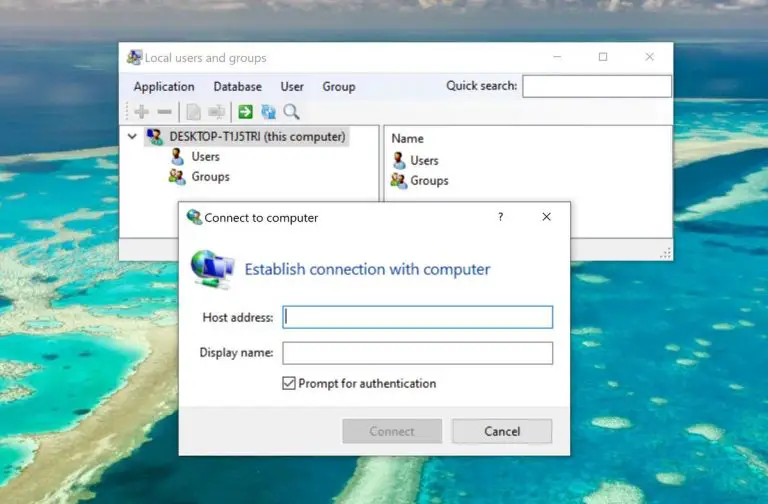Click the Host address input field
The height and width of the screenshot is (504, 768).
pyautogui.click(x=418, y=317)
